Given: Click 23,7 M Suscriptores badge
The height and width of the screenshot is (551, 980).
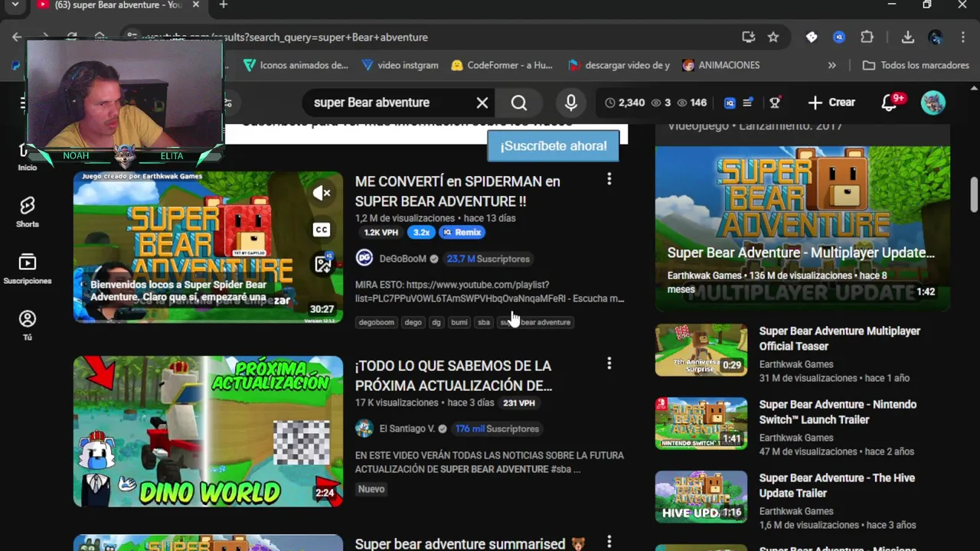Looking at the screenshot, I should pyautogui.click(x=488, y=259).
